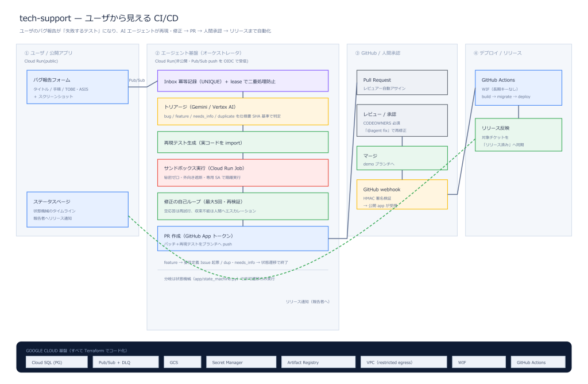This screenshot has height=384, width=588.
Task: Select the サンドボックス実行 (Cloud Run Job) box
Action: point(243,172)
